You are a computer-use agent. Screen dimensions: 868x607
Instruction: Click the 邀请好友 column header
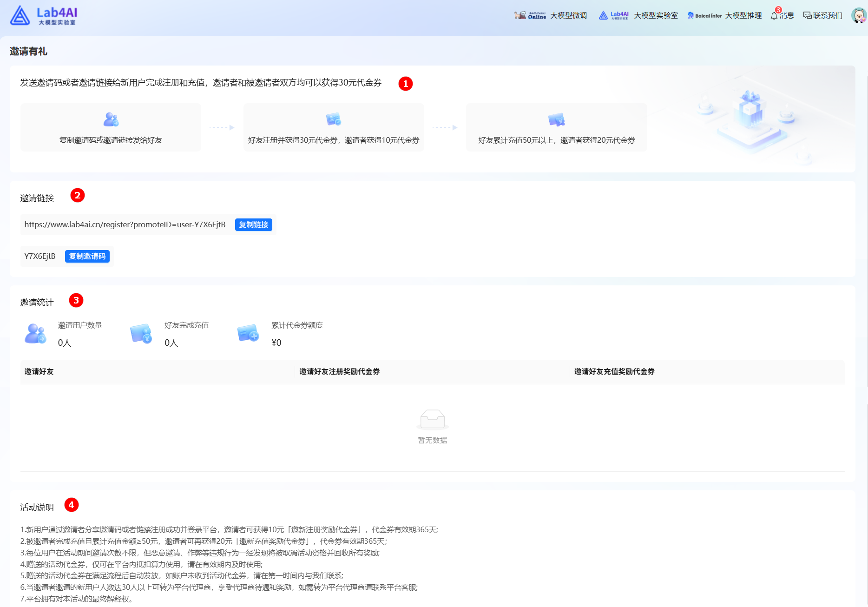coord(39,372)
